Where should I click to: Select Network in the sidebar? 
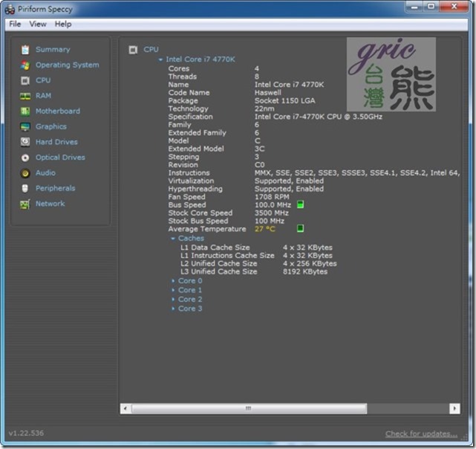point(50,204)
